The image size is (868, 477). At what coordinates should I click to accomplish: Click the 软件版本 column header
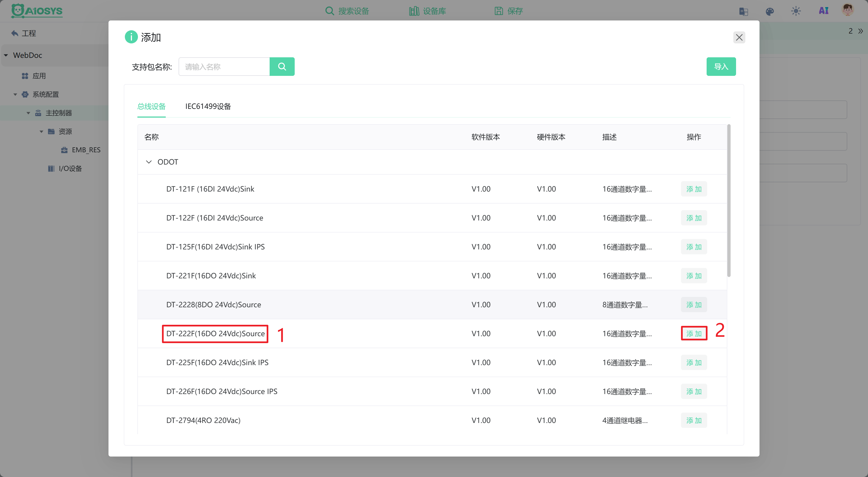486,137
